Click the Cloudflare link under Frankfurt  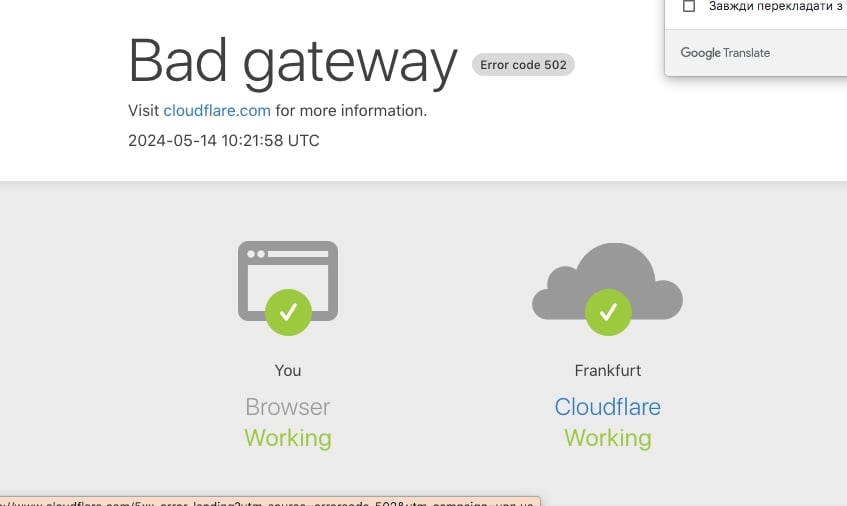click(x=607, y=407)
